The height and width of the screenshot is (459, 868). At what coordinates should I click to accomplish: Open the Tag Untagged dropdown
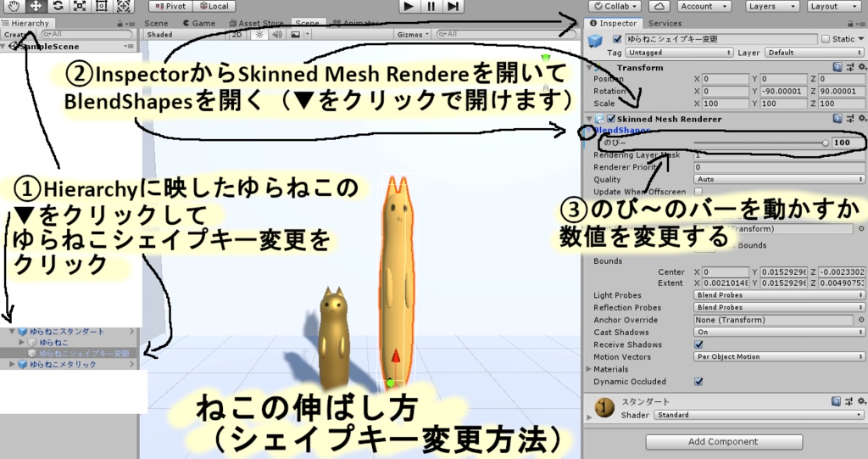click(679, 53)
